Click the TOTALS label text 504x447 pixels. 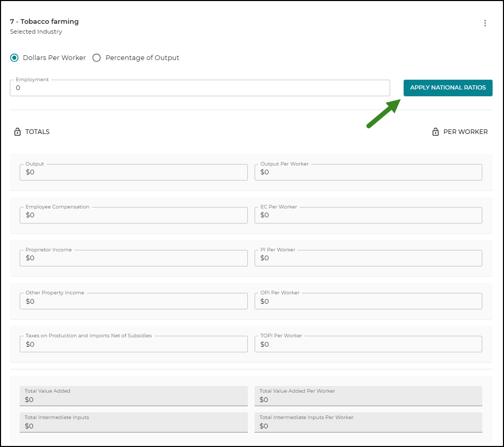coord(37,132)
